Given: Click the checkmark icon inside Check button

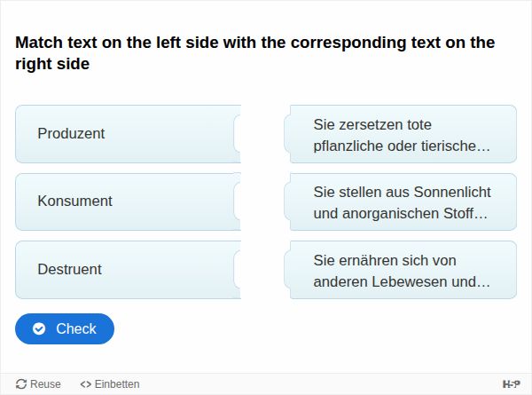Looking at the screenshot, I should pyautogui.click(x=39, y=328).
